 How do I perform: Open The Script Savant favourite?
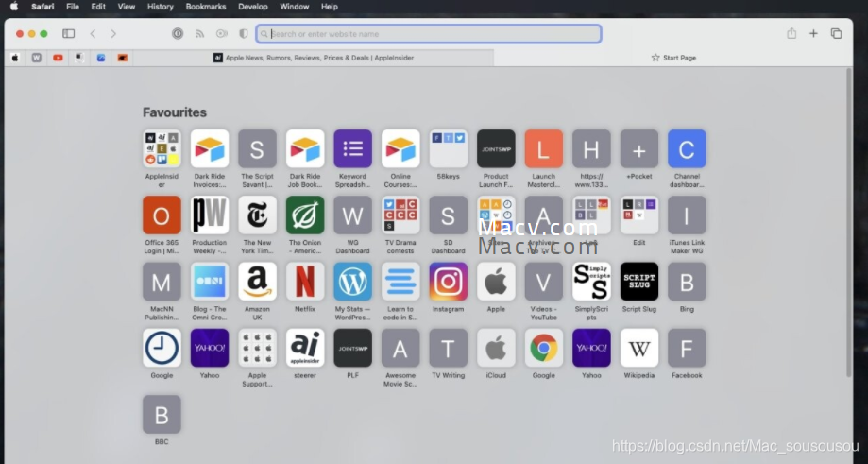pyautogui.click(x=258, y=148)
